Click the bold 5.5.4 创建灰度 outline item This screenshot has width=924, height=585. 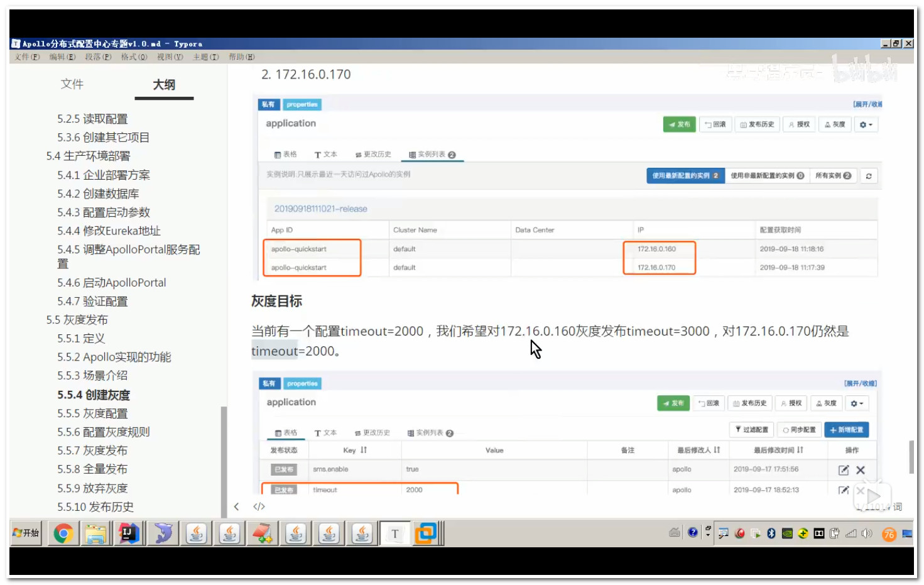(94, 395)
